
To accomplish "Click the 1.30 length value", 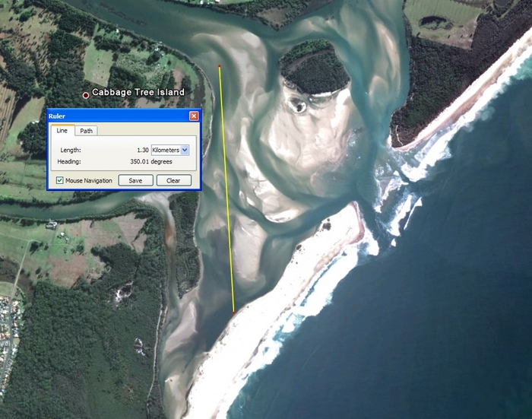I will [x=143, y=150].
